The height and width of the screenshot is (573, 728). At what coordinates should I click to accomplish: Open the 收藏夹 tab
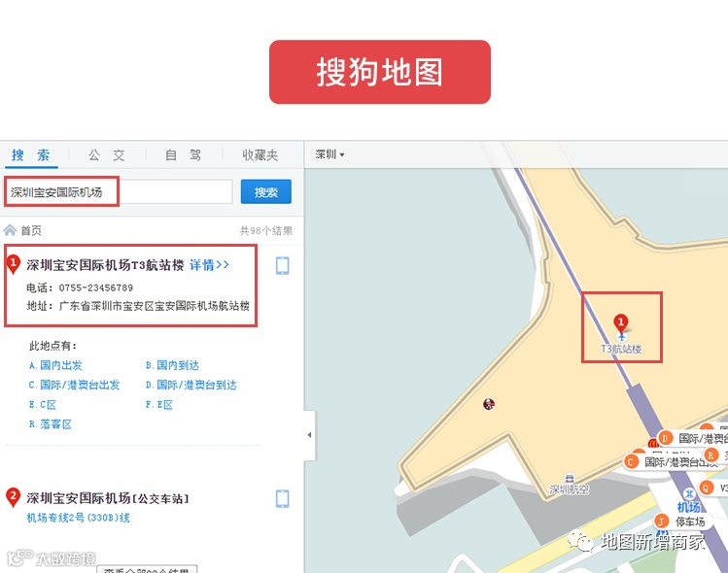[260, 155]
